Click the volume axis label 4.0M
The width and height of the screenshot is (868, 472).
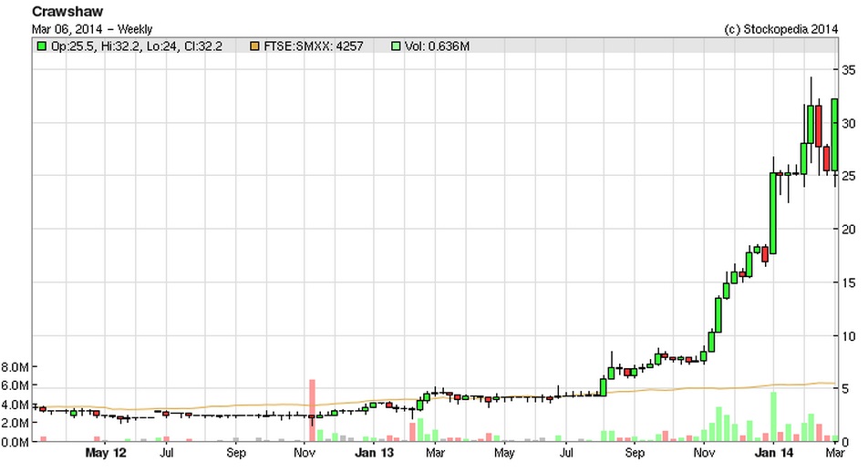15,405
